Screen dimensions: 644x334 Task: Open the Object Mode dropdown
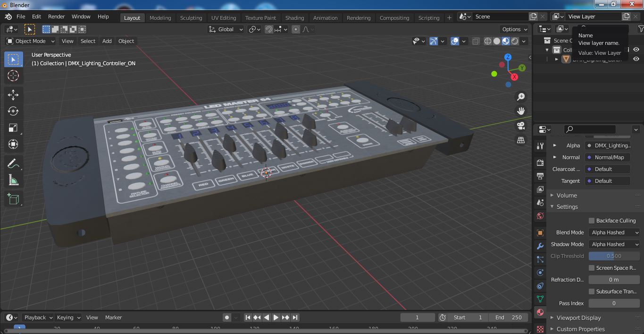[30, 41]
